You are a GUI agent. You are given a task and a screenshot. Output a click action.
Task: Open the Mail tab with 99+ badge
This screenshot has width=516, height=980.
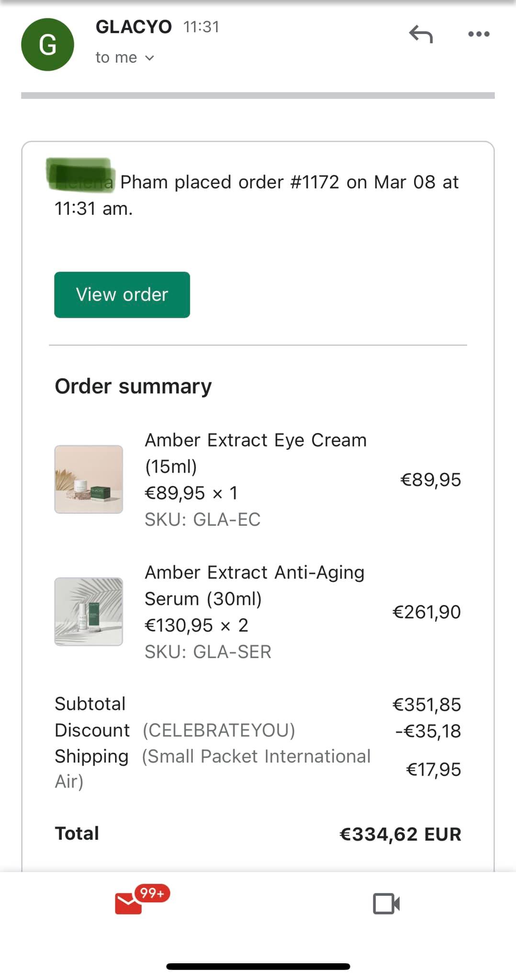coord(128,903)
